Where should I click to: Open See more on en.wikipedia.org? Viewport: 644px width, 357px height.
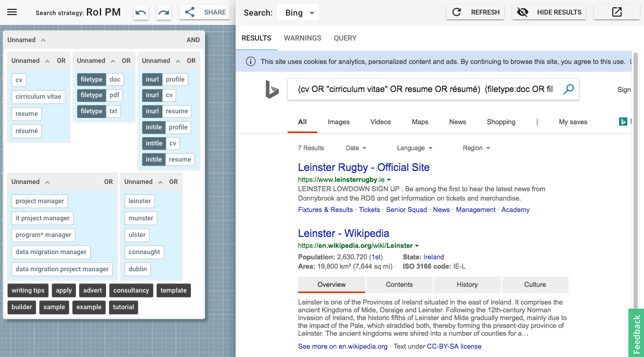[x=343, y=346]
